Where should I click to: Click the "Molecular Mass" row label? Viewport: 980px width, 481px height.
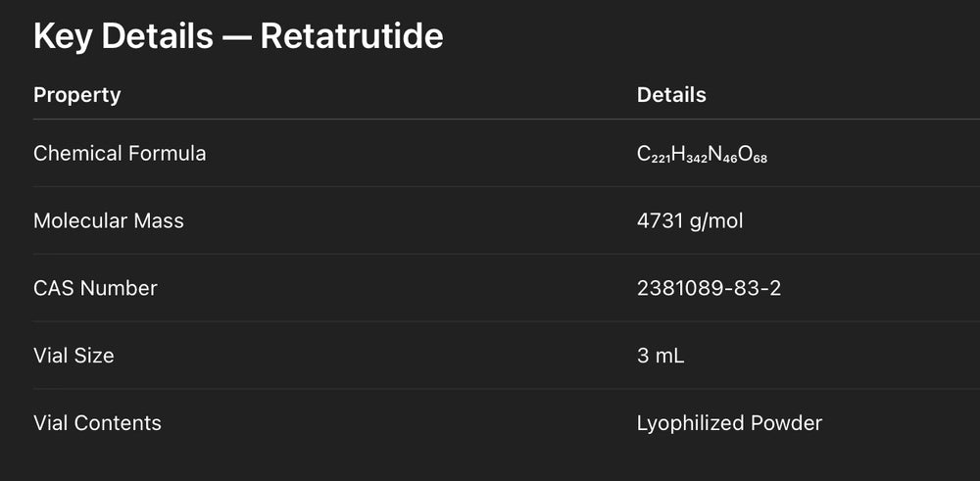(109, 221)
